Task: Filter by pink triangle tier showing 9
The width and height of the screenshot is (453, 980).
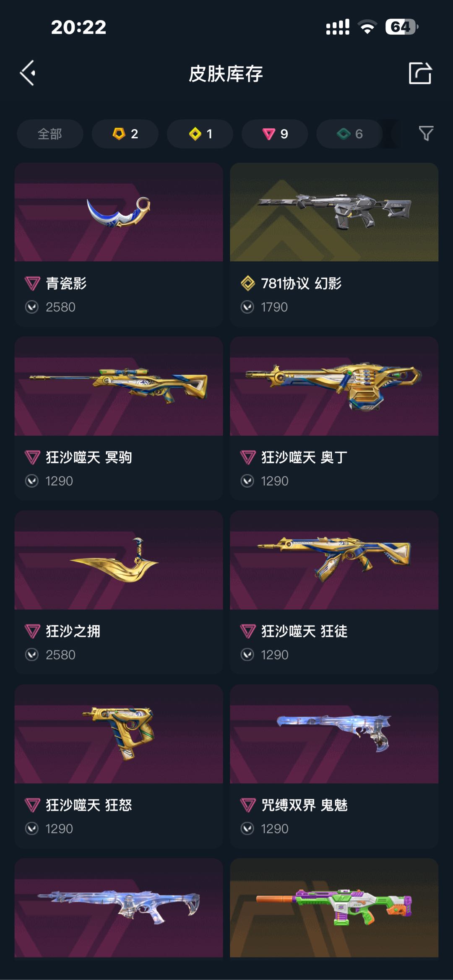Action: point(275,134)
